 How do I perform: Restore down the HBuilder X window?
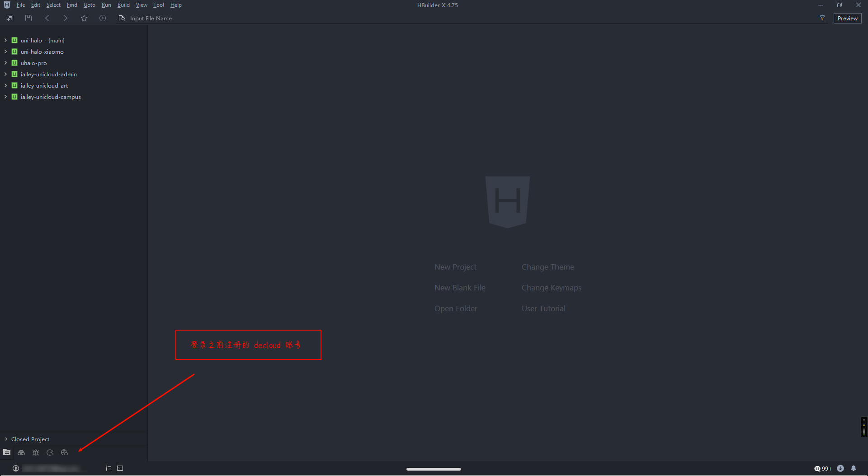coord(839,5)
